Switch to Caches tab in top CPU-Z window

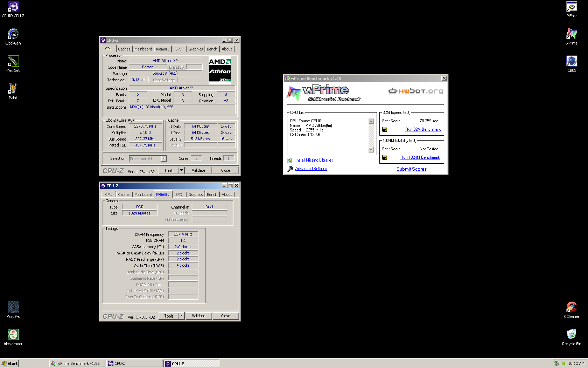pyautogui.click(x=124, y=49)
